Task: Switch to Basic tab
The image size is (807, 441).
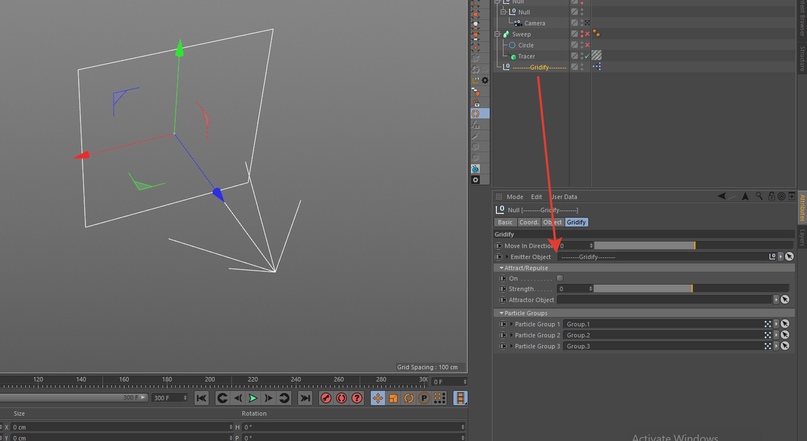Action: pyautogui.click(x=505, y=222)
